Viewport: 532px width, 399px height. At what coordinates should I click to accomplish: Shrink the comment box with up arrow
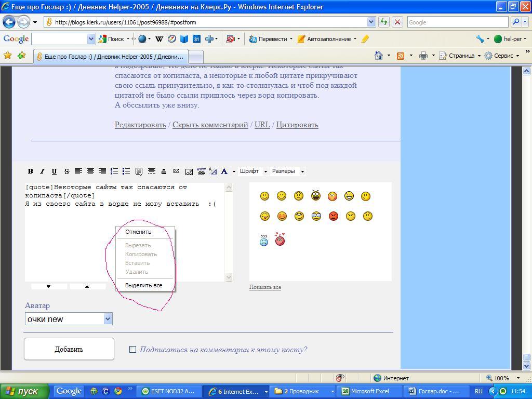[87, 286]
